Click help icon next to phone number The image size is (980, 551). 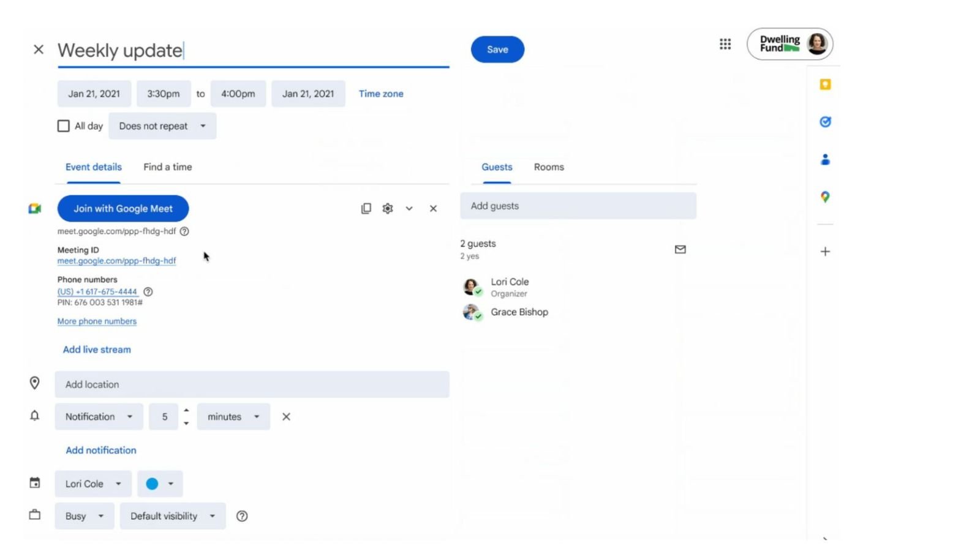148,292
